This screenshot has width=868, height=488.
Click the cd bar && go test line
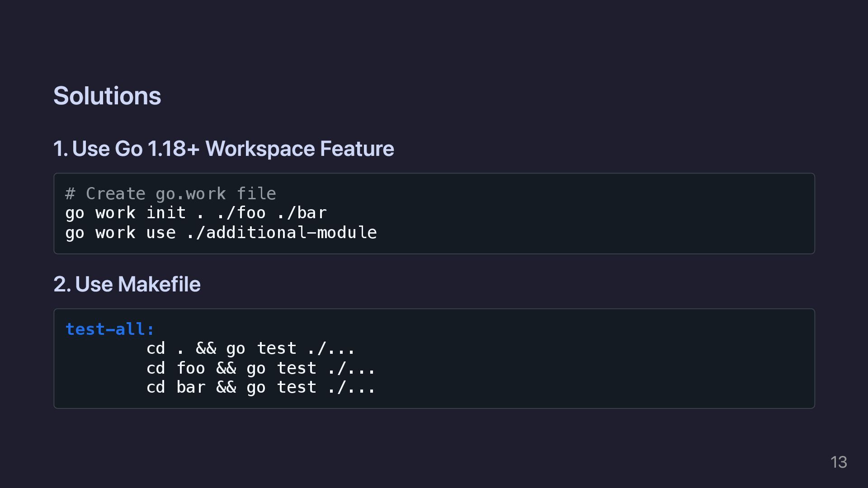click(261, 387)
